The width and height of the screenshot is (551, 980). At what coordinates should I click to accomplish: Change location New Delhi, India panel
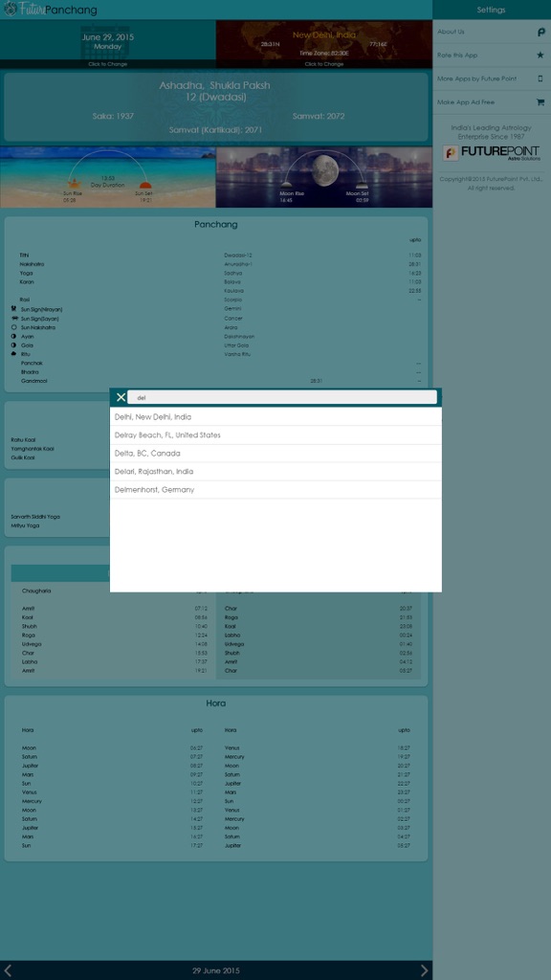[x=324, y=44]
